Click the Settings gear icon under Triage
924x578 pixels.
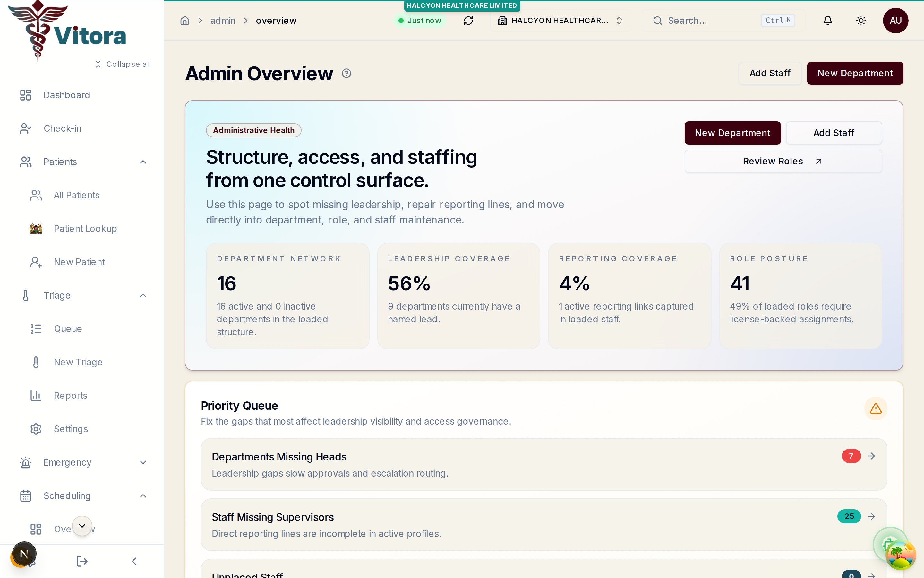pyautogui.click(x=36, y=429)
